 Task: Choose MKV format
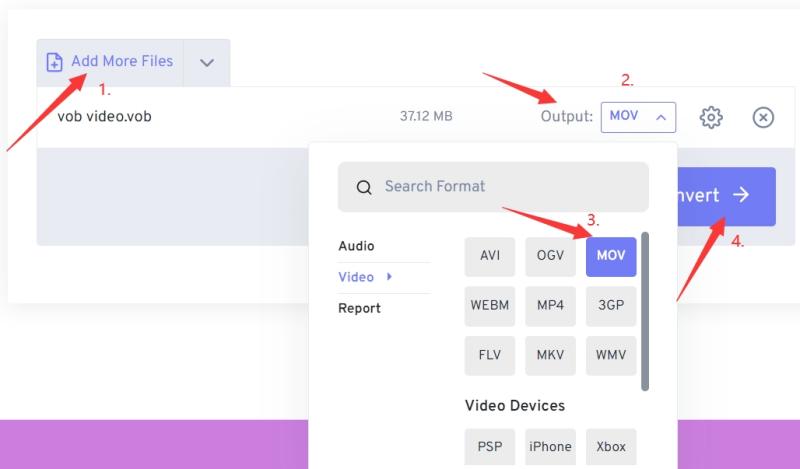coord(551,356)
